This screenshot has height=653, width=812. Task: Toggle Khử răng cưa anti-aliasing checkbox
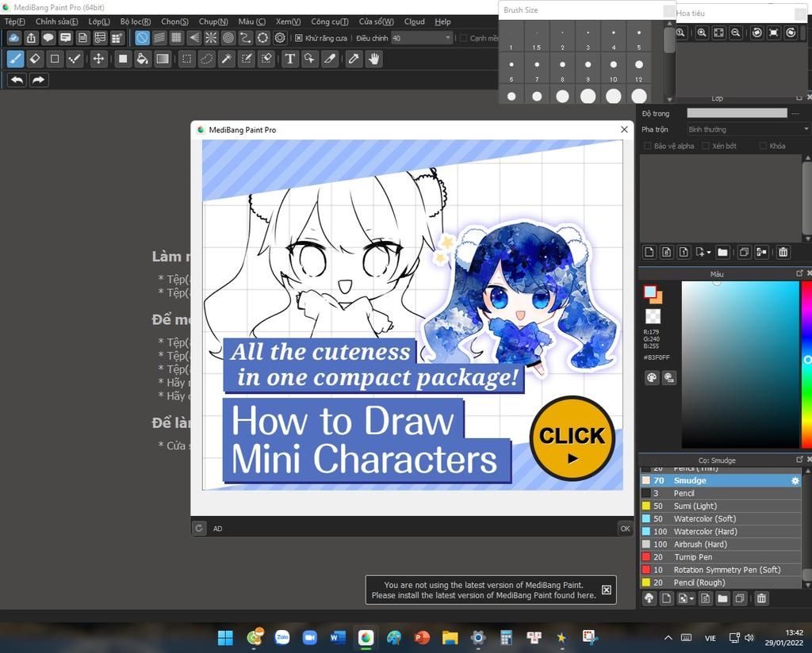pyautogui.click(x=299, y=38)
